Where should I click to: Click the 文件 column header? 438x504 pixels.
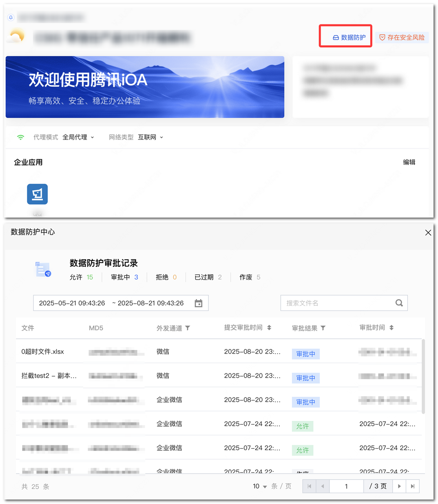click(28, 328)
